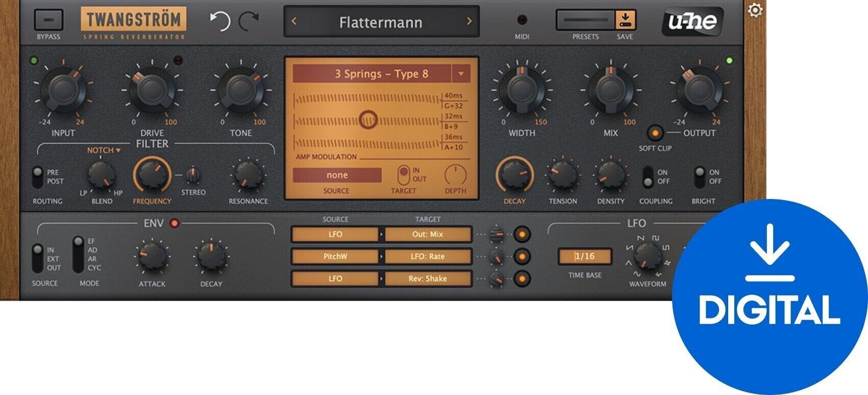Click the MIDI activity indicator
This screenshot has height=395, width=868.
(x=522, y=20)
